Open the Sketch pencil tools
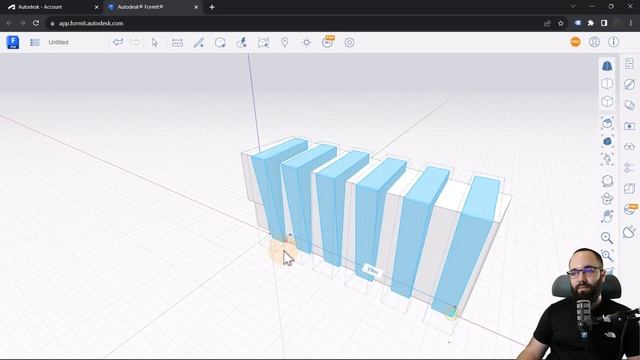Screen dimensions: 640x360 pyautogui.click(x=199, y=42)
